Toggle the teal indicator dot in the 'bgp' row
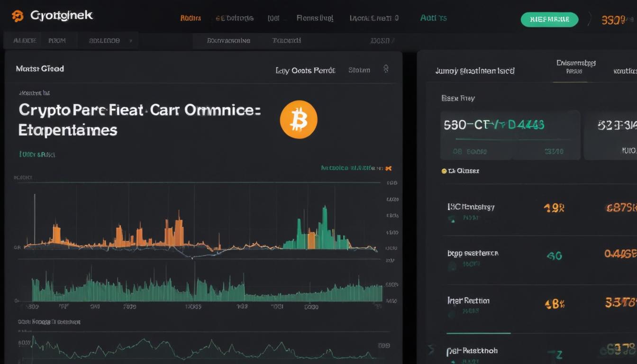This screenshot has height=364, width=637. [452, 265]
